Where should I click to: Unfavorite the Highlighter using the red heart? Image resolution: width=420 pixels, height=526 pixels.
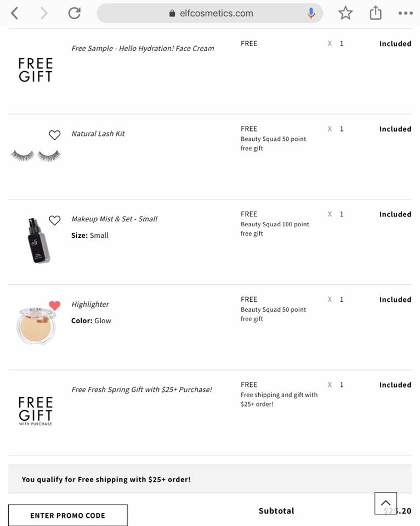click(x=55, y=305)
